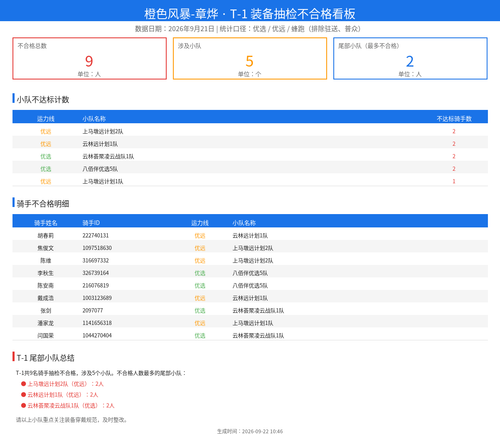Select the 涉及小队 card showing 5
This screenshot has width=500, height=434.
point(250,58)
